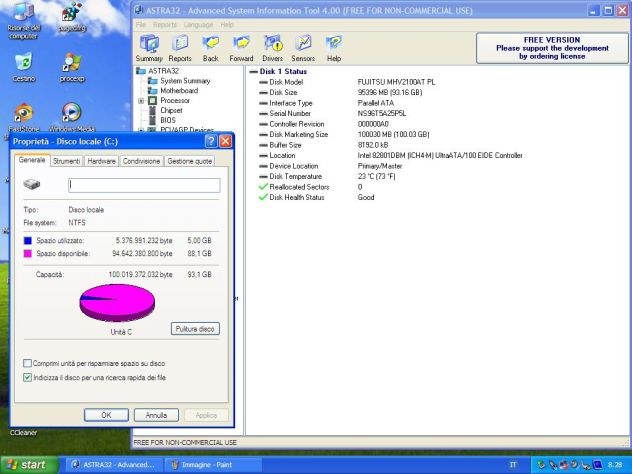Click the magenta Spazio disponibile color swatch
The height and width of the screenshot is (474, 632).
point(28,254)
